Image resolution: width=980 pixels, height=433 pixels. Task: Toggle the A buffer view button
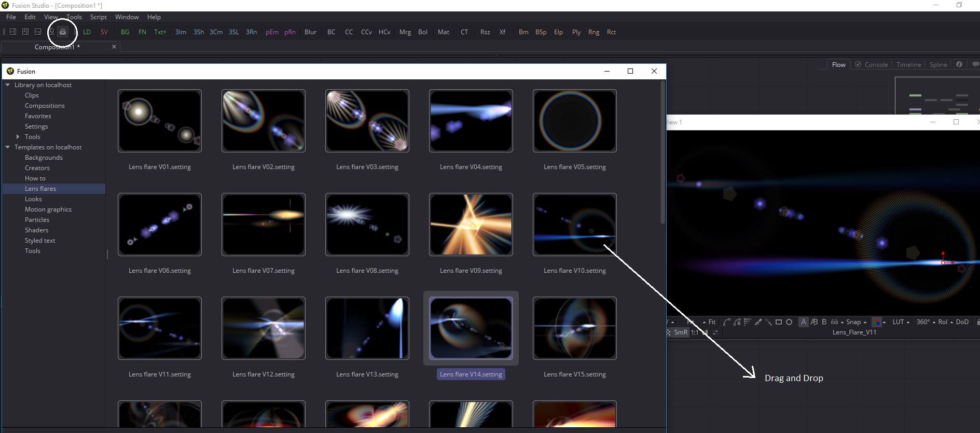804,322
